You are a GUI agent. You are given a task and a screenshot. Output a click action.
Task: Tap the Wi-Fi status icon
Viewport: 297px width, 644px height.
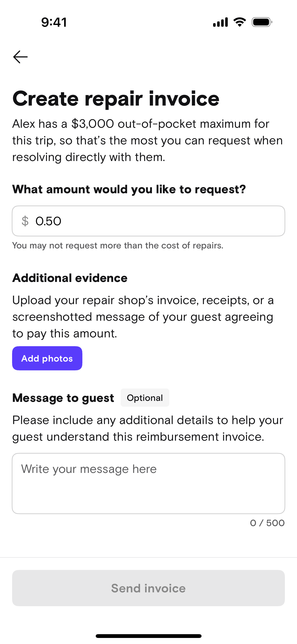[240, 22]
